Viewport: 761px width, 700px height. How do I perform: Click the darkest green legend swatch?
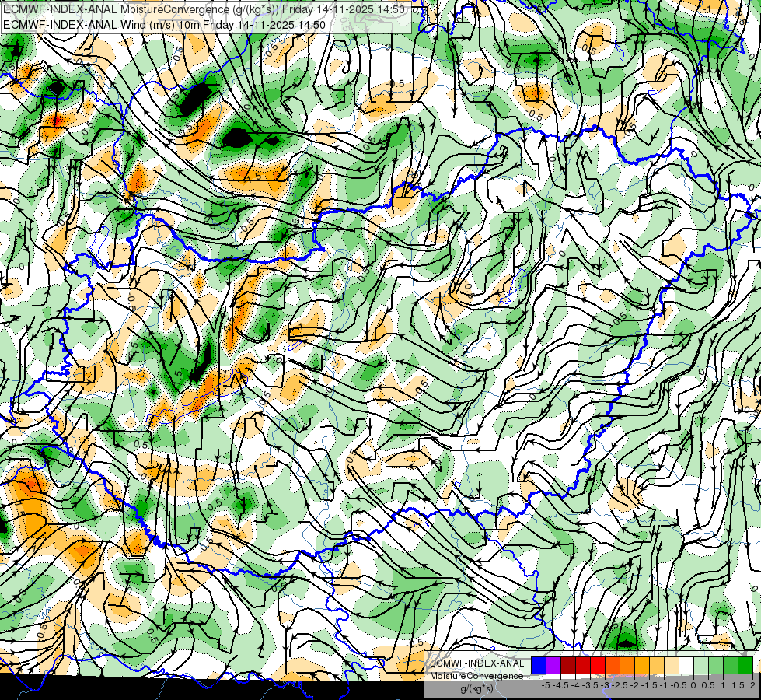[x=745, y=665]
